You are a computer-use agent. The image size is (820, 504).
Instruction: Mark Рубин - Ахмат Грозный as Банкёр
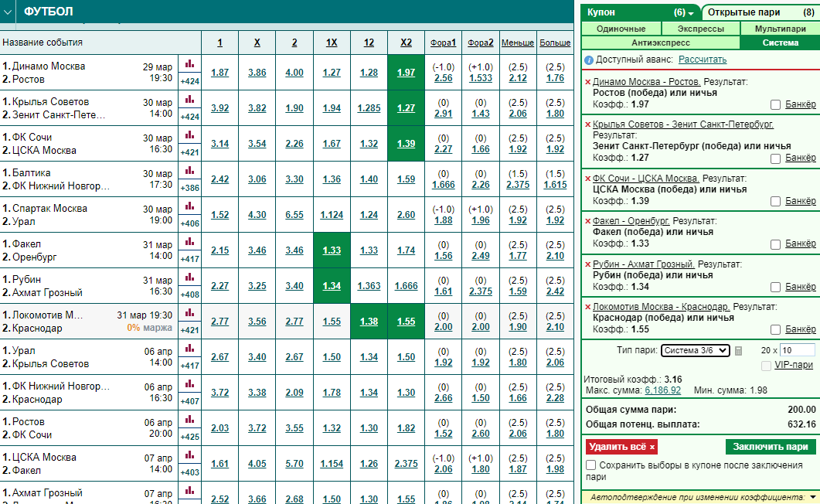click(x=775, y=287)
